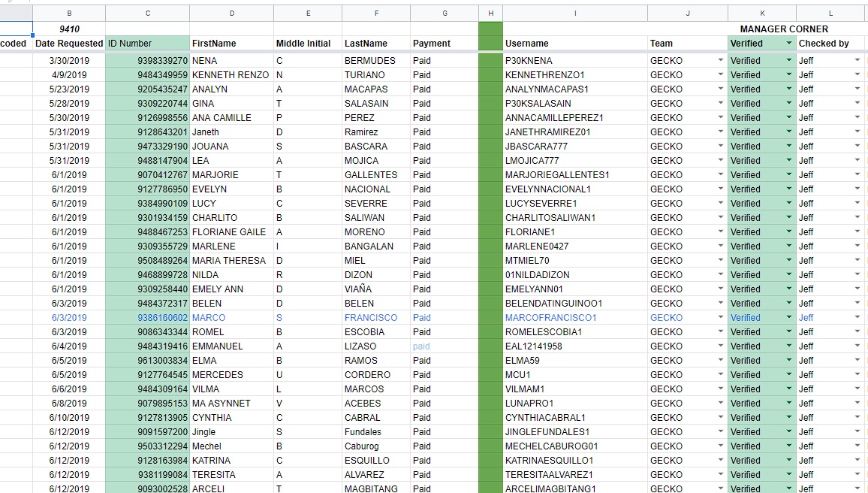Image resolution: width=868 pixels, height=493 pixels.
Task: Select first name FLORIANE GAILE
Action: (232, 231)
